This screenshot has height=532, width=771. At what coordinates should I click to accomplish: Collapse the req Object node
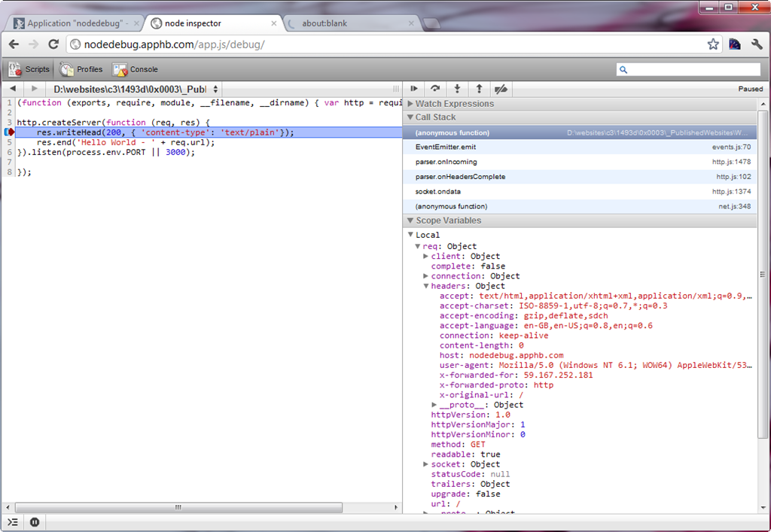[x=417, y=246]
